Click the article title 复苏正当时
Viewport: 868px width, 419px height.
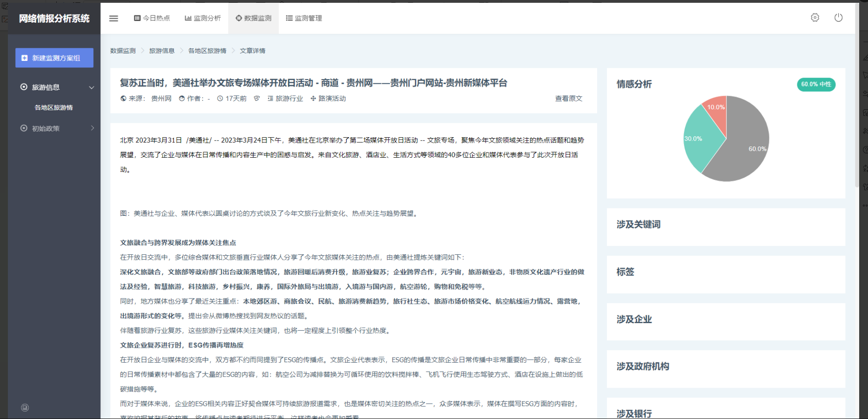pos(314,83)
